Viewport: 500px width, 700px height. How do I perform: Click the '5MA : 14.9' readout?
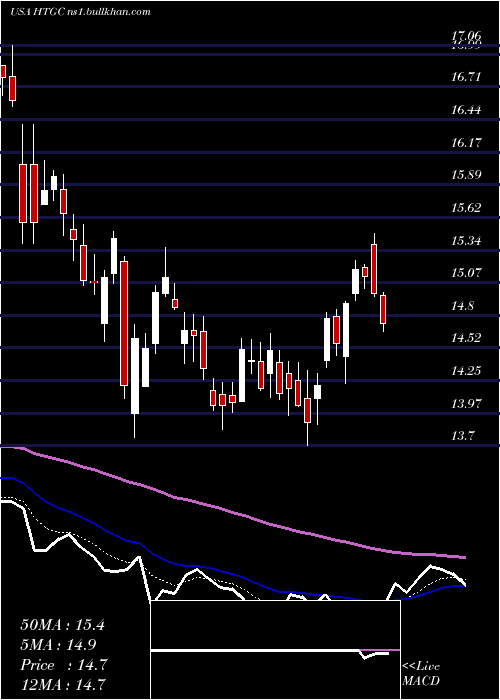58,645
